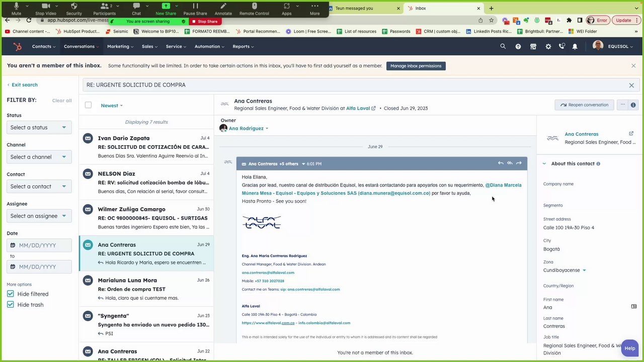Open the Ivan Dario Zapata conversation
Screen dimensions: 644x362
pos(146,147)
